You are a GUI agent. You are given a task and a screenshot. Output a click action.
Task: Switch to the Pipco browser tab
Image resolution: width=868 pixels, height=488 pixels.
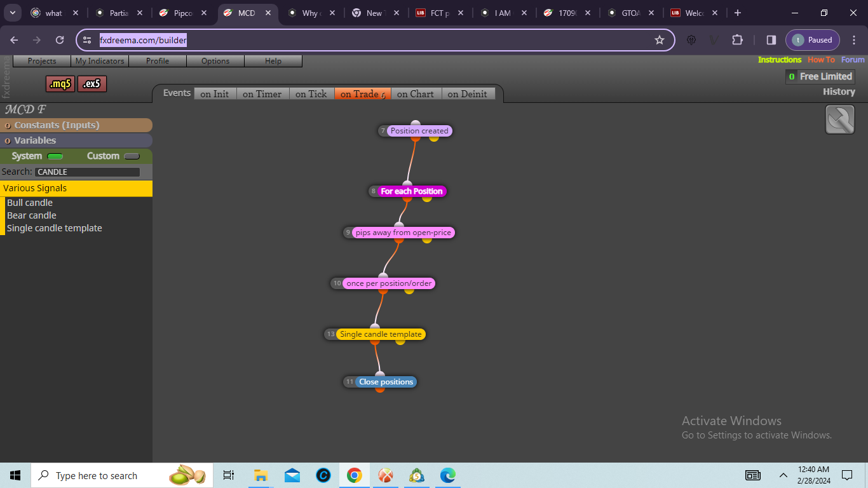click(184, 13)
